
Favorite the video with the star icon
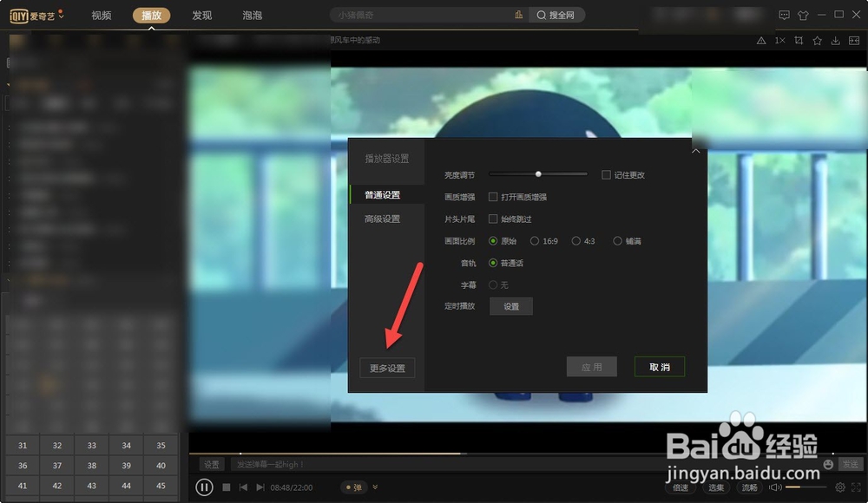tap(817, 41)
